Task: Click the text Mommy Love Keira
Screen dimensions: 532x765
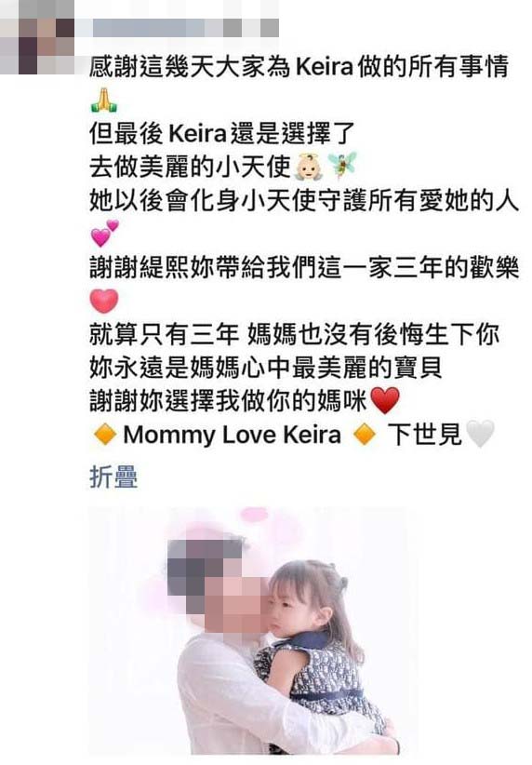Action: tap(232, 435)
